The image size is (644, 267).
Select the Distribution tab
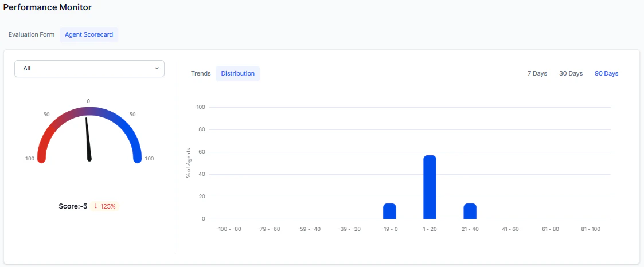point(238,73)
